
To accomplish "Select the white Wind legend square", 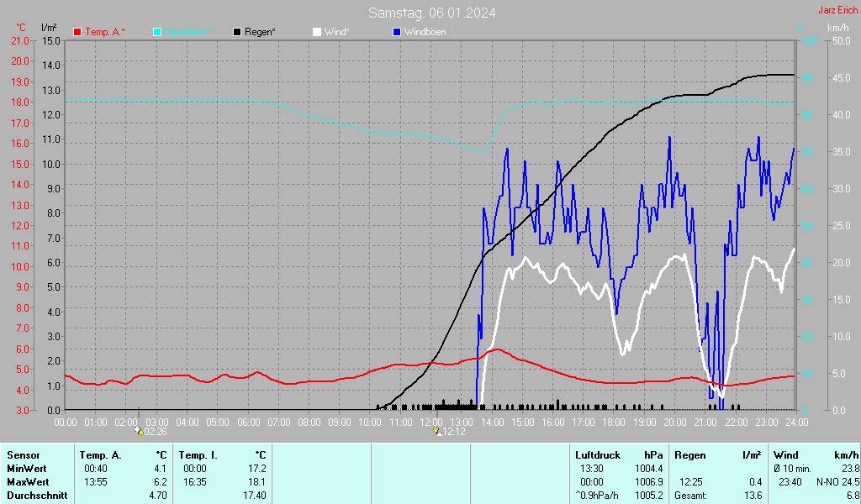I will click(x=317, y=32).
